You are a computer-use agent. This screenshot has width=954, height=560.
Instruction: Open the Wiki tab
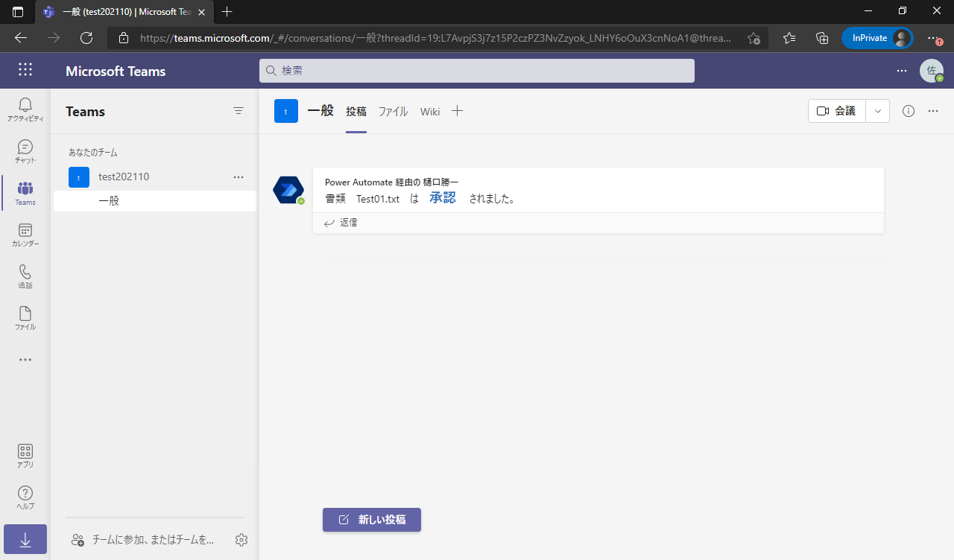point(430,111)
